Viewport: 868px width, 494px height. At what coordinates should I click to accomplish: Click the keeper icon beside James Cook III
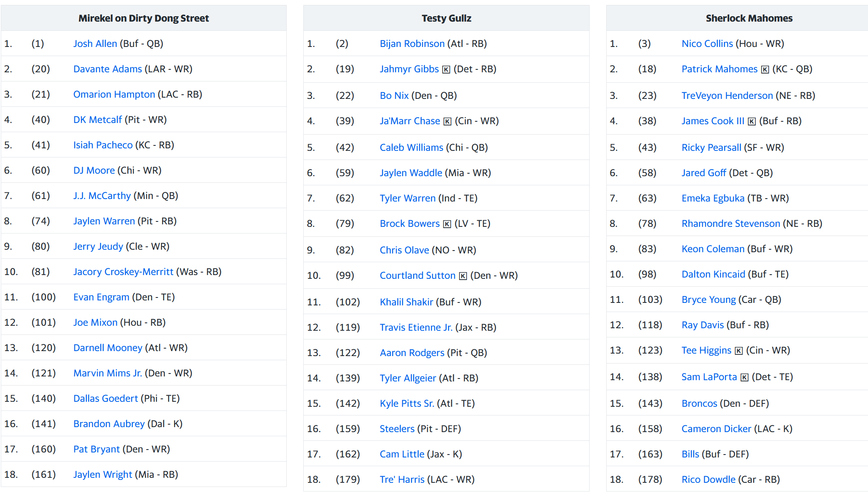click(x=752, y=121)
